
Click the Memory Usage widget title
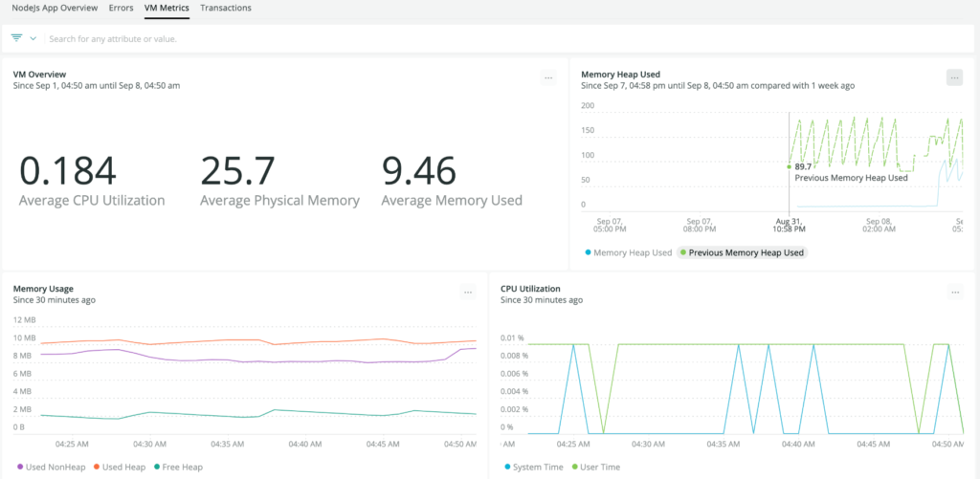pos(43,289)
